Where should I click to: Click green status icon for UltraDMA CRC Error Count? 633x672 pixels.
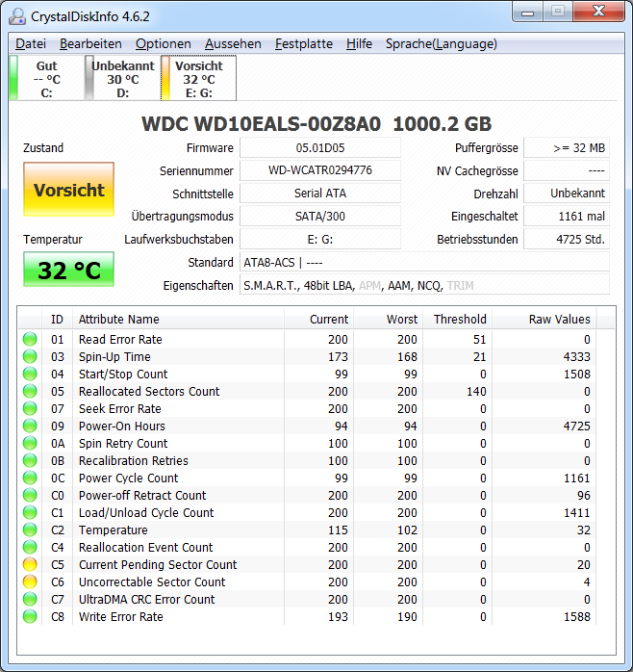coord(30,599)
